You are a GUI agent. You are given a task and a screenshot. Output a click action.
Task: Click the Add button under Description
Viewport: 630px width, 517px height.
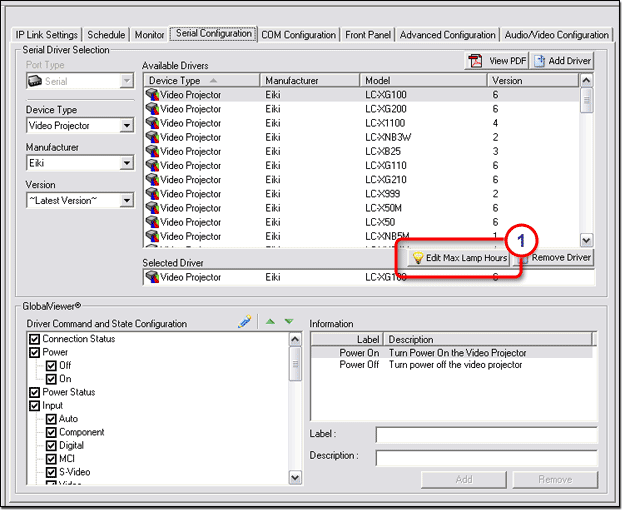[464, 480]
